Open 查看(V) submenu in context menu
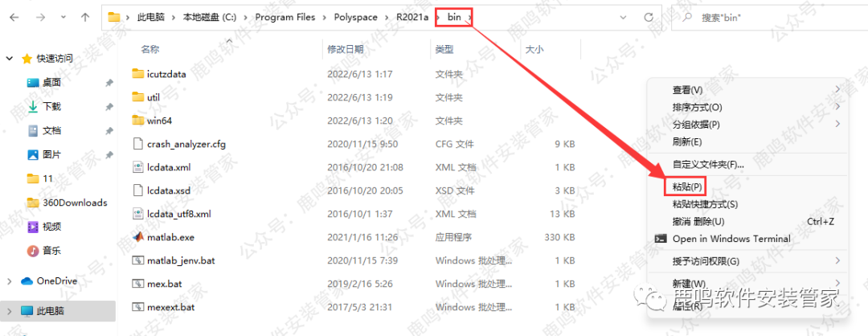The height and width of the screenshot is (336, 868). (x=747, y=90)
